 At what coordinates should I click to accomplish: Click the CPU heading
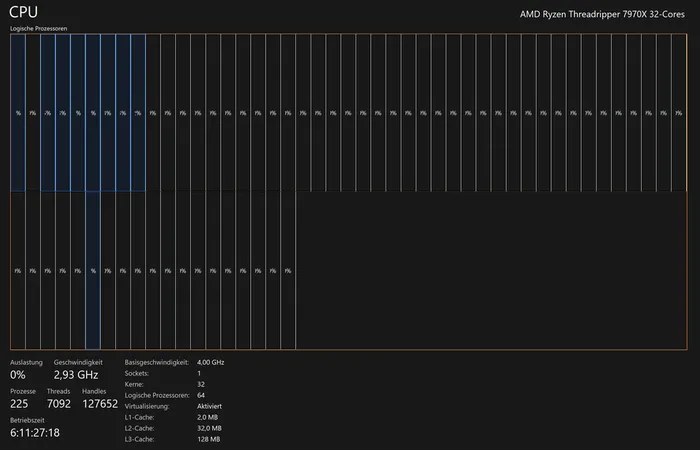click(23, 12)
